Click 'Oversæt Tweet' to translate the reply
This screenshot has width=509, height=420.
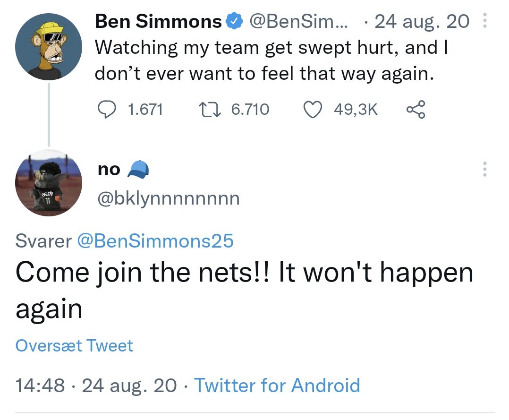point(74,345)
